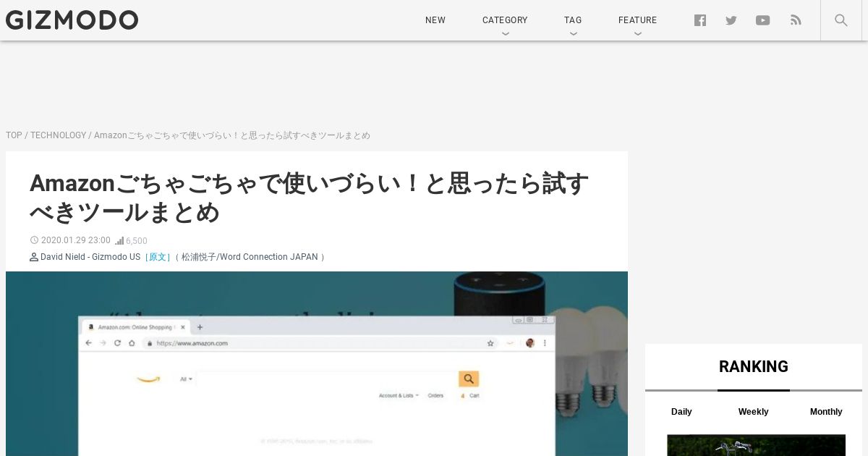The image size is (868, 456).
Task: Switch ranking to the Weekly tab
Action: coord(753,411)
